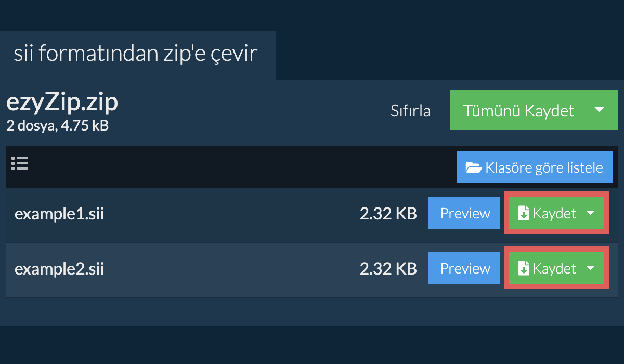Preview the example2.sii file
The width and height of the screenshot is (624, 364).
coord(465,268)
